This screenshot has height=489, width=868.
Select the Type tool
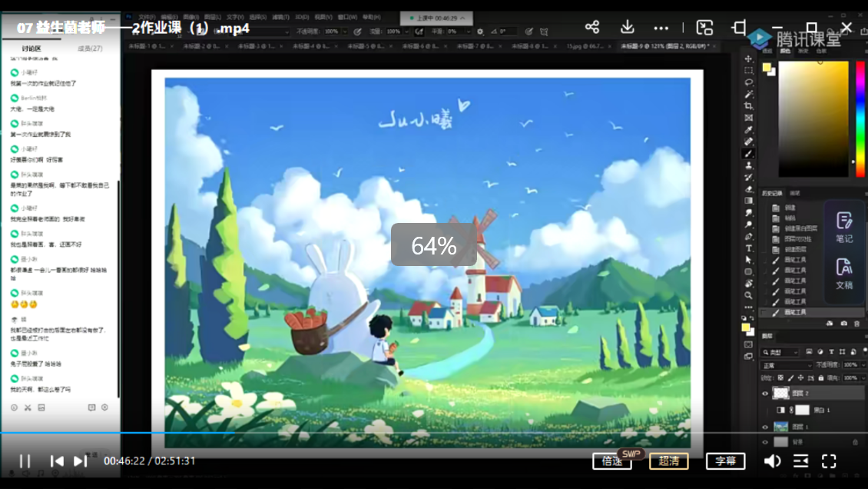click(x=748, y=248)
